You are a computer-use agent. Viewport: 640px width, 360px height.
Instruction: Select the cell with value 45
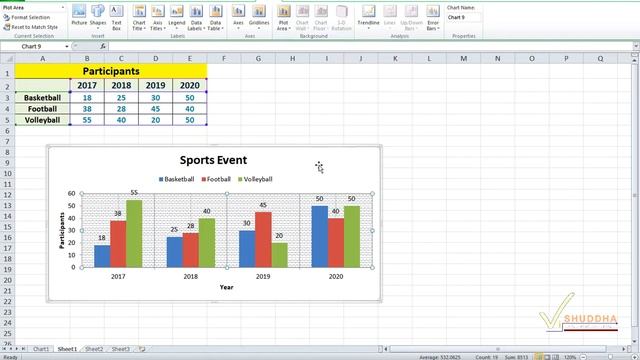click(x=156, y=109)
